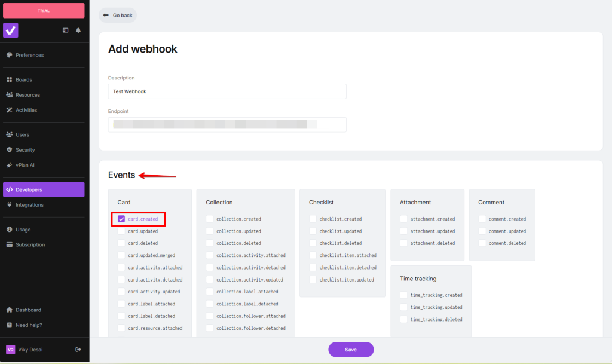Click the Boards grid icon

pos(10,79)
